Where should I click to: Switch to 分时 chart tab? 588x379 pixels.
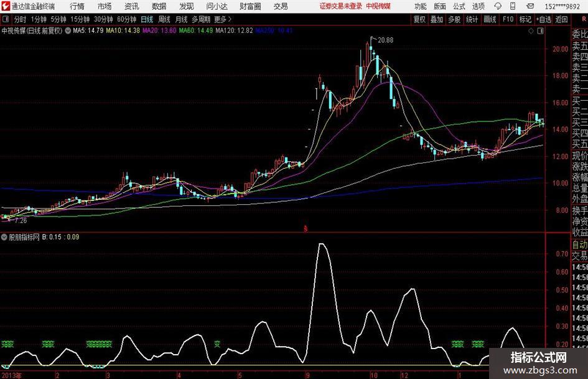click(21, 19)
